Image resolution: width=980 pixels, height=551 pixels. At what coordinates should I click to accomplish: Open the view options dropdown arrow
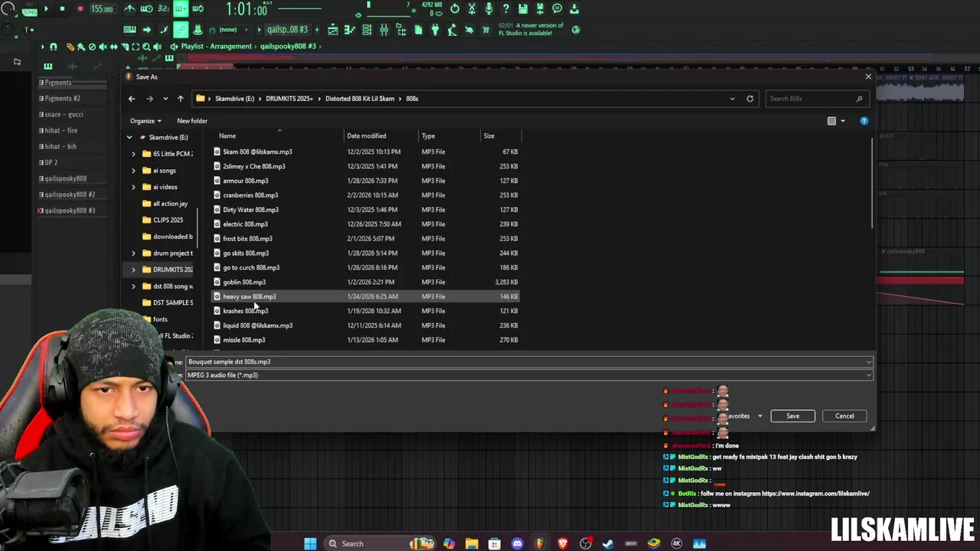tap(843, 121)
